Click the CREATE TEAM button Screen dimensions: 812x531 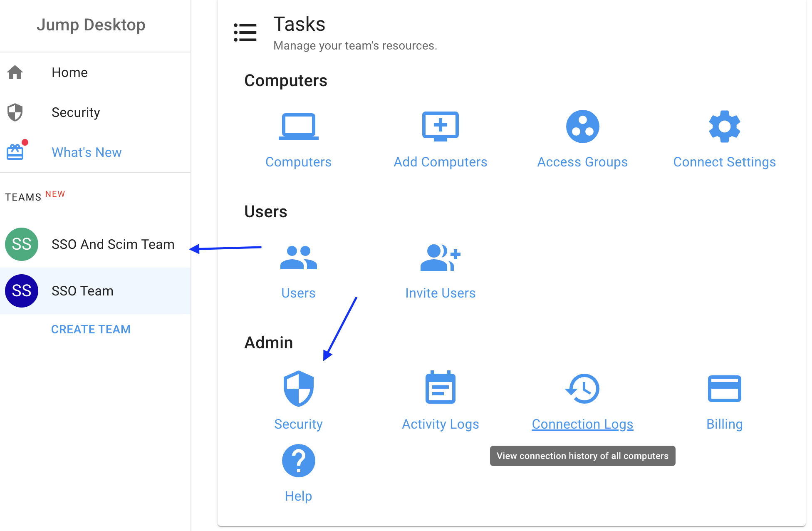pos(91,329)
